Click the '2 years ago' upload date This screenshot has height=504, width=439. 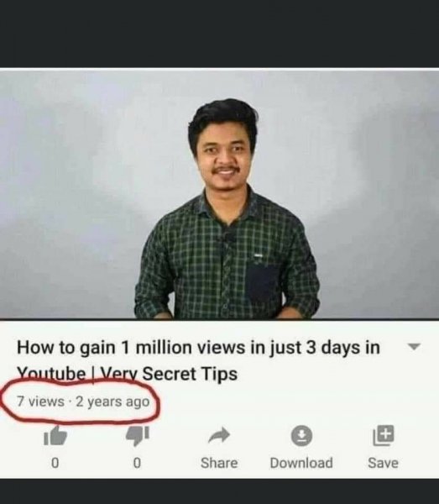[112, 402]
